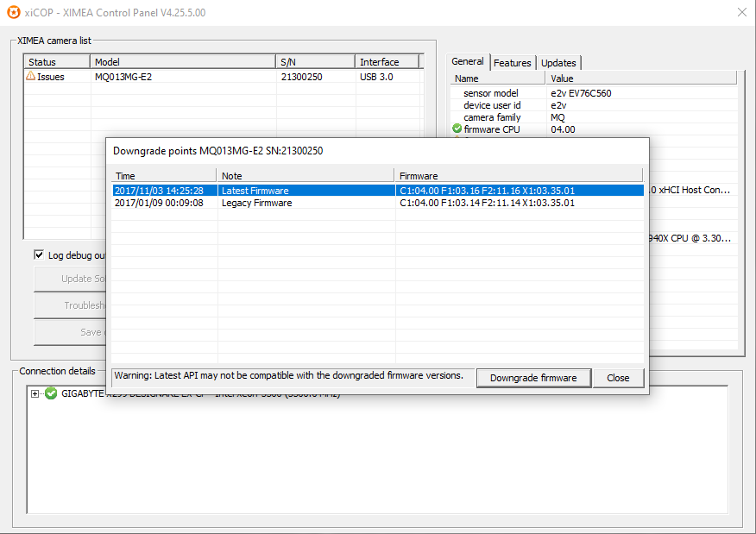
Task: Close the Downgrade points dialog with Close button
Action: (x=618, y=378)
